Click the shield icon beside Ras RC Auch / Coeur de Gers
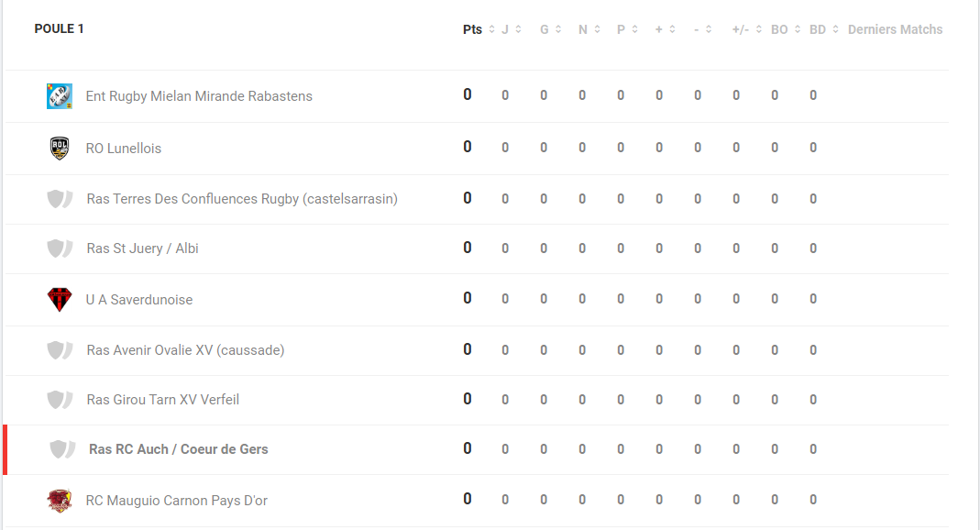 pyautogui.click(x=62, y=449)
